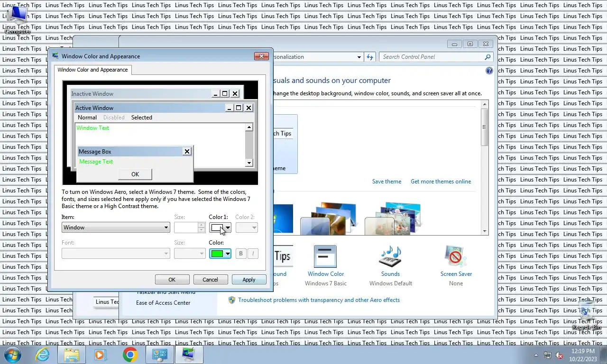Click the taskbar clock showing 12:19 PM
This screenshot has height=364, width=607.
pos(583,351)
